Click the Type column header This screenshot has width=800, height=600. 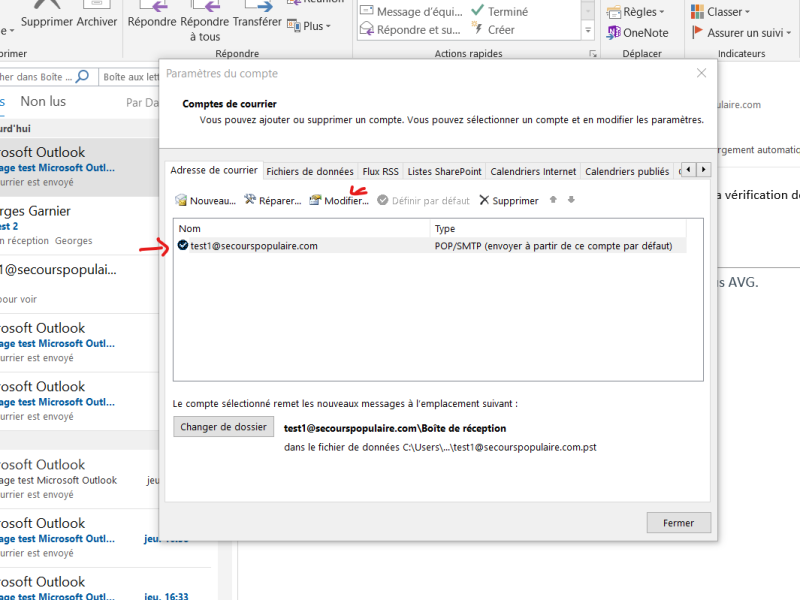coord(558,229)
